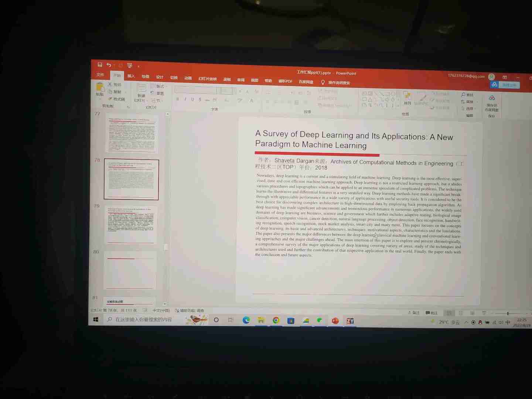The height and width of the screenshot is (399, 532).
Task: Select the Format Painter tool
Action: pyautogui.click(x=117, y=99)
